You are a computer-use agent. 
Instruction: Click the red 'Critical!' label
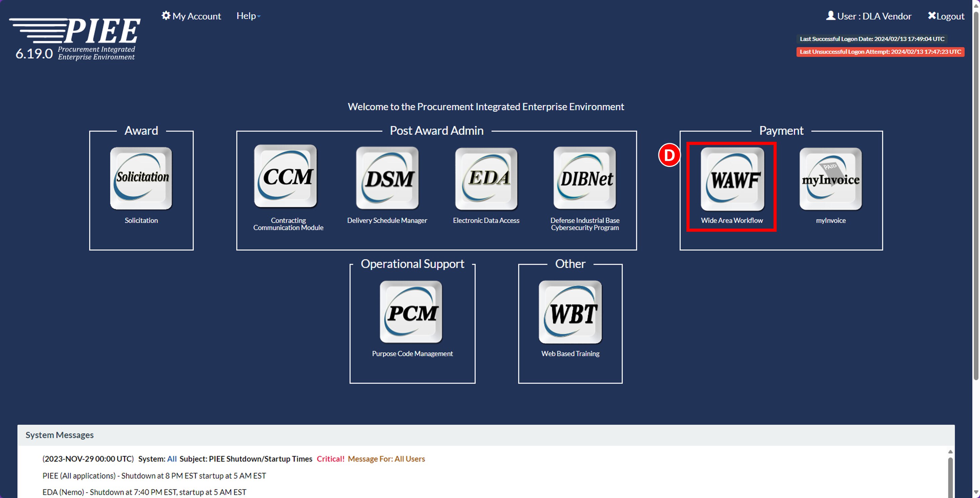click(330, 459)
